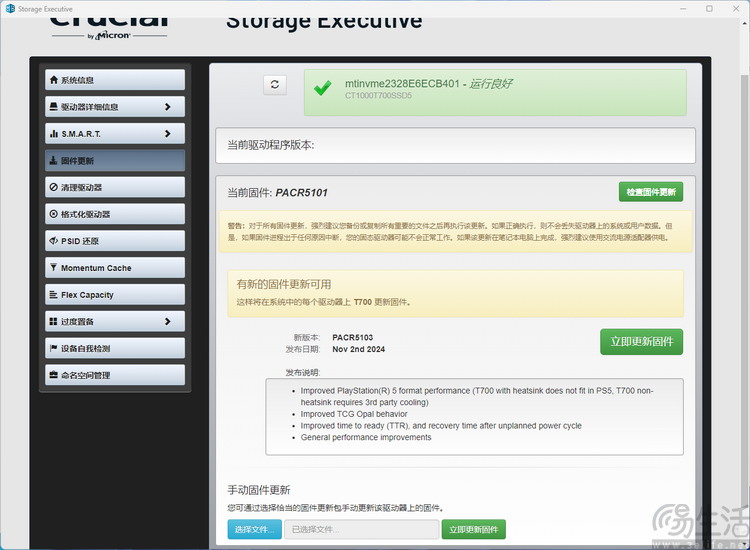Click the 已选择文件 input field
The height and width of the screenshot is (550, 750).
(362, 529)
